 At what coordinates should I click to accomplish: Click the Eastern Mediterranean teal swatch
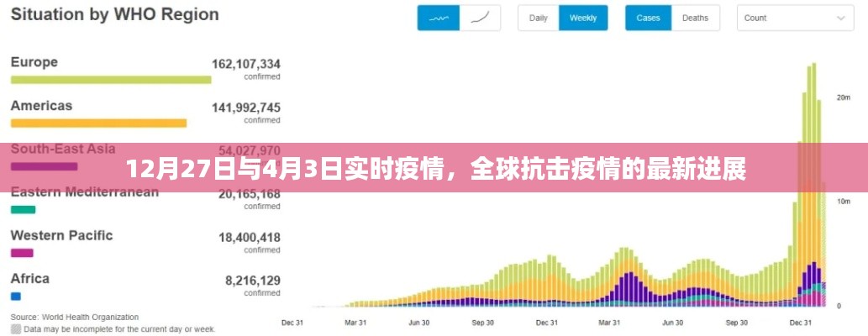[x=23, y=209]
